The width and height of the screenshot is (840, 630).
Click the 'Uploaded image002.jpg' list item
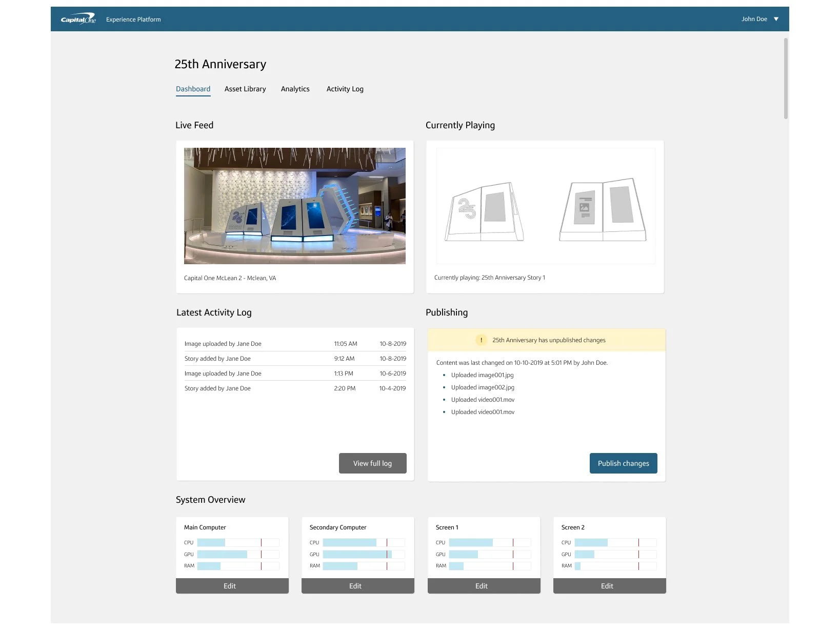(483, 387)
